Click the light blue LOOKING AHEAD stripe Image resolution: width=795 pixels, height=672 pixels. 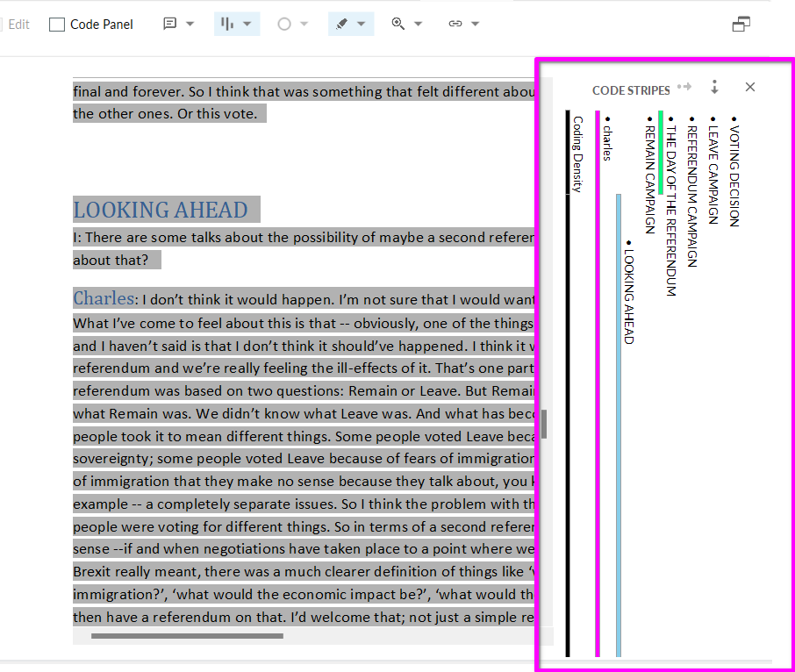tap(619, 421)
